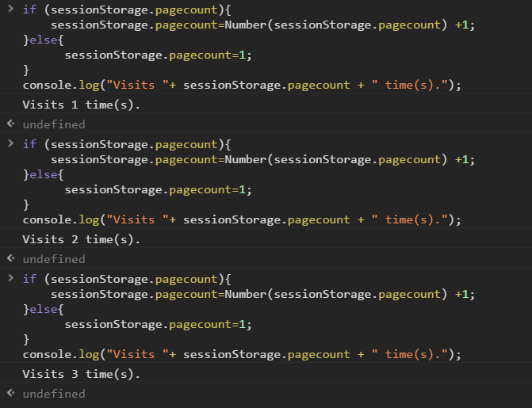Click the return arrow beside the second undefined
Viewport: 532px width, 408px height.
coord(10,259)
